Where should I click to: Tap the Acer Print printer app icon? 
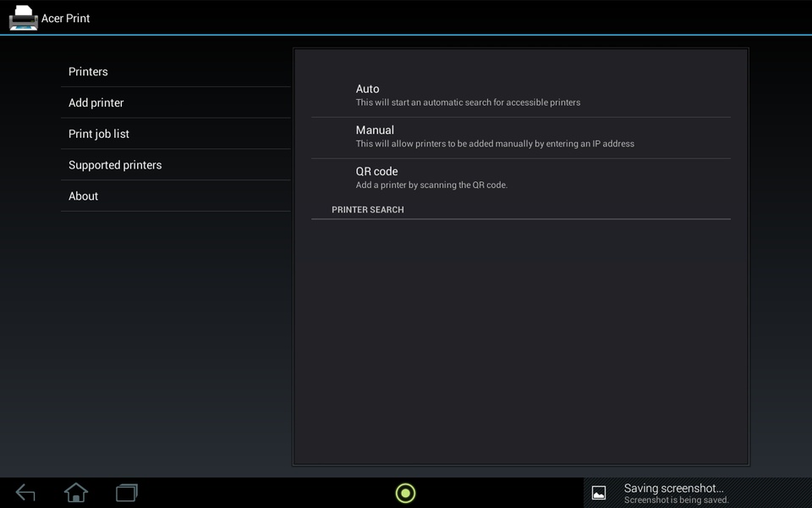(24, 18)
